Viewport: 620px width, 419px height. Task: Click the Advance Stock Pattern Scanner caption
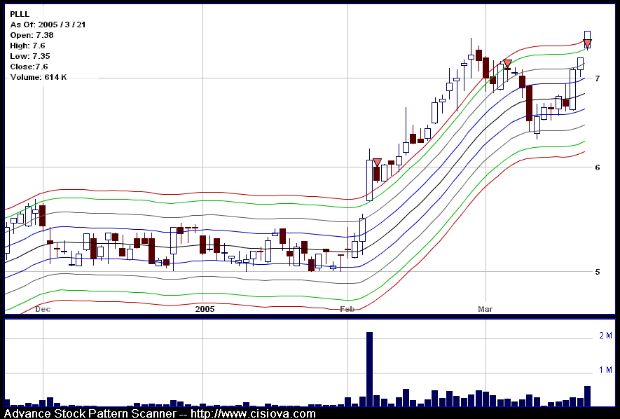tap(90, 414)
